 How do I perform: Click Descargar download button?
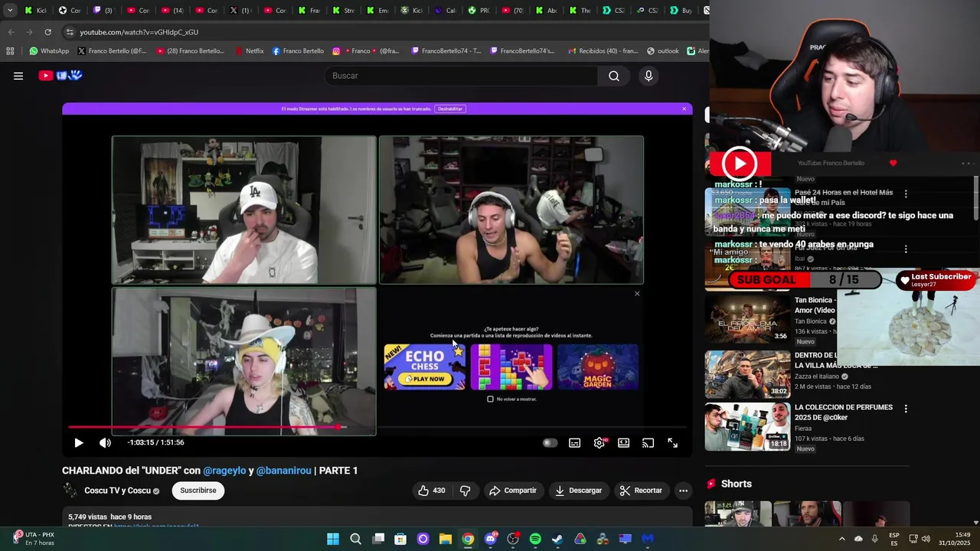(578, 491)
